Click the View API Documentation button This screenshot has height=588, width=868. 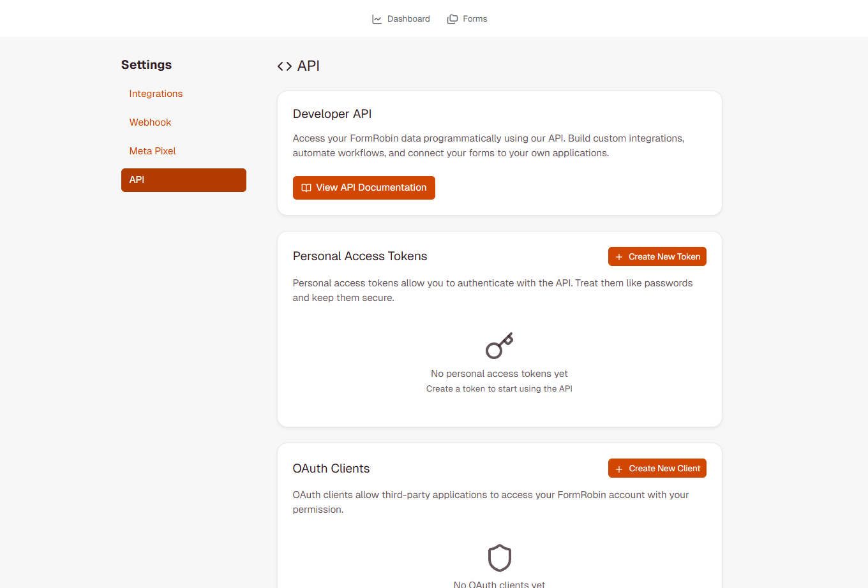point(364,187)
